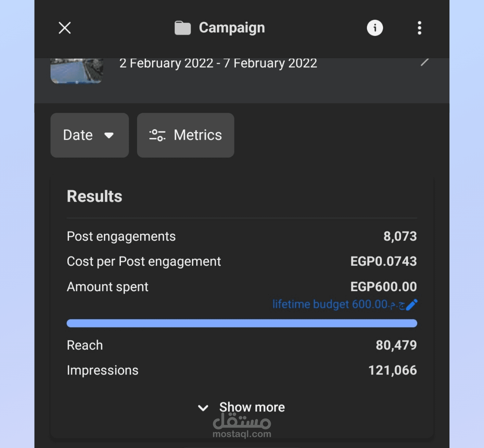Expand results with Show more chevron
Image resolution: width=484 pixels, height=448 pixels.
(203, 408)
